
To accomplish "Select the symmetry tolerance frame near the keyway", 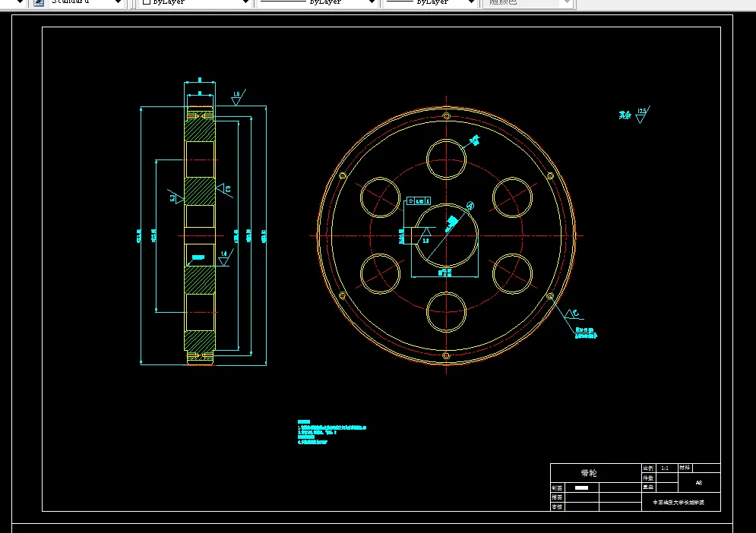I will click(x=419, y=201).
